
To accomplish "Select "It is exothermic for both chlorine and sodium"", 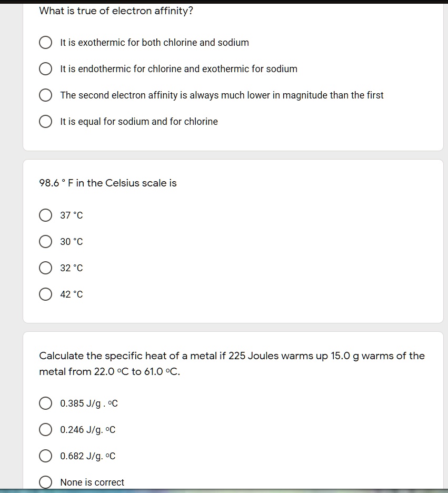I will tap(46, 43).
